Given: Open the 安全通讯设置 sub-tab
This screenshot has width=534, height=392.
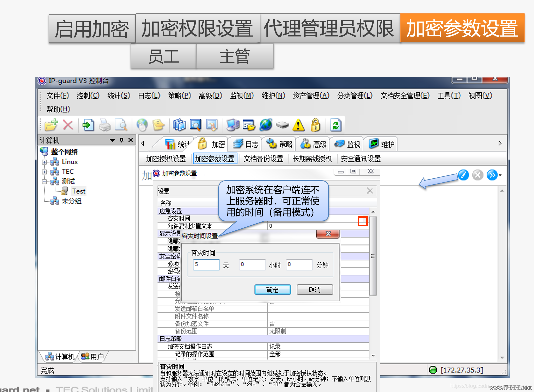Looking at the screenshot, I should pyautogui.click(x=361, y=159).
